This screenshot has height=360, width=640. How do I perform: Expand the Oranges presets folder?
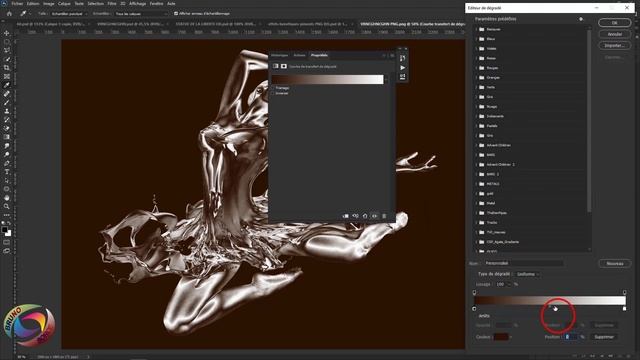477,78
